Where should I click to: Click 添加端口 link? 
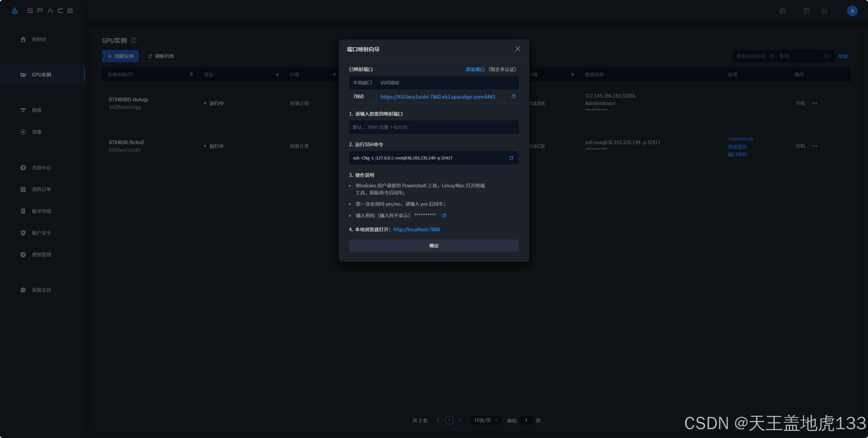[x=475, y=69]
